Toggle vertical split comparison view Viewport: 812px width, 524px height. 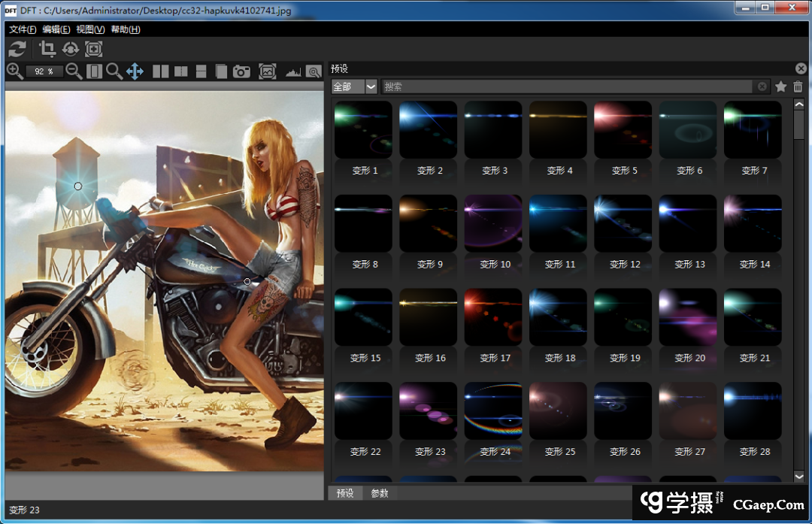[181, 71]
